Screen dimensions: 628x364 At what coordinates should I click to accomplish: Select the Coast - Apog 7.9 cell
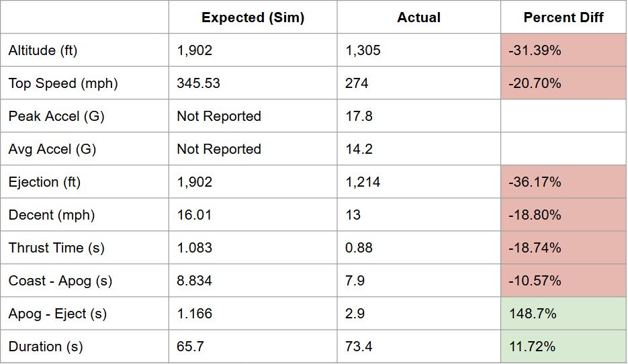pyautogui.click(x=418, y=280)
